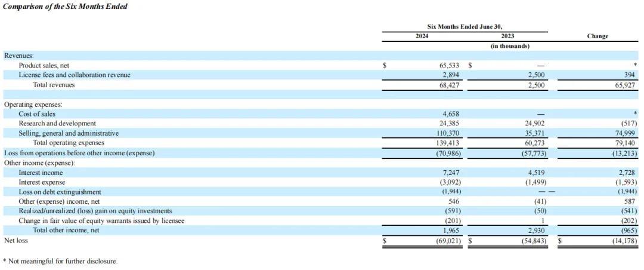Click the 'Cost of sales' row label
644x270 pixels.
pos(37,113)
